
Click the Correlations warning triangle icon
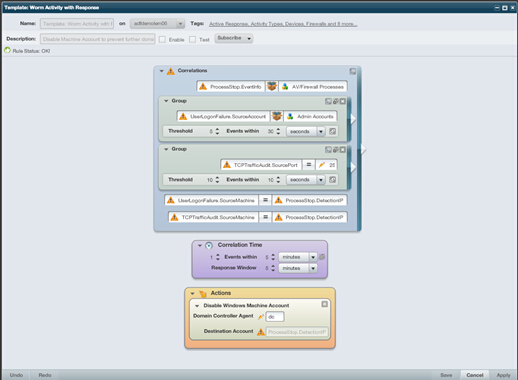[171, 71]
